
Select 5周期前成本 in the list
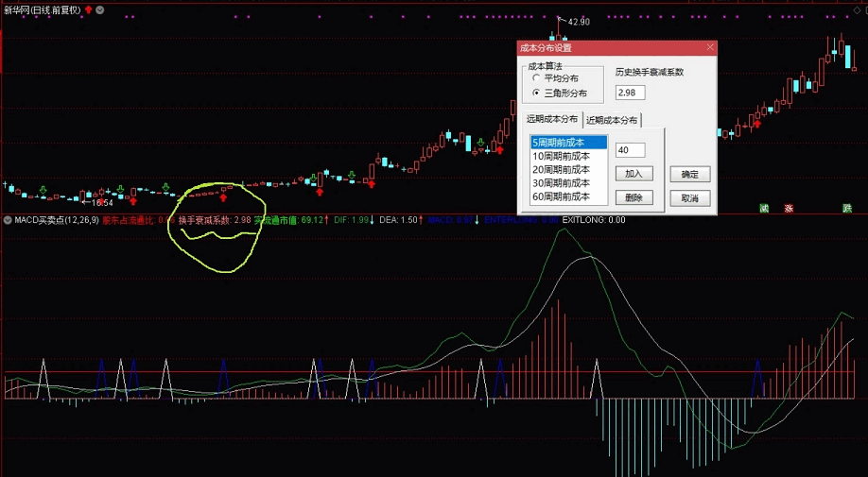(x=568, y=143)
